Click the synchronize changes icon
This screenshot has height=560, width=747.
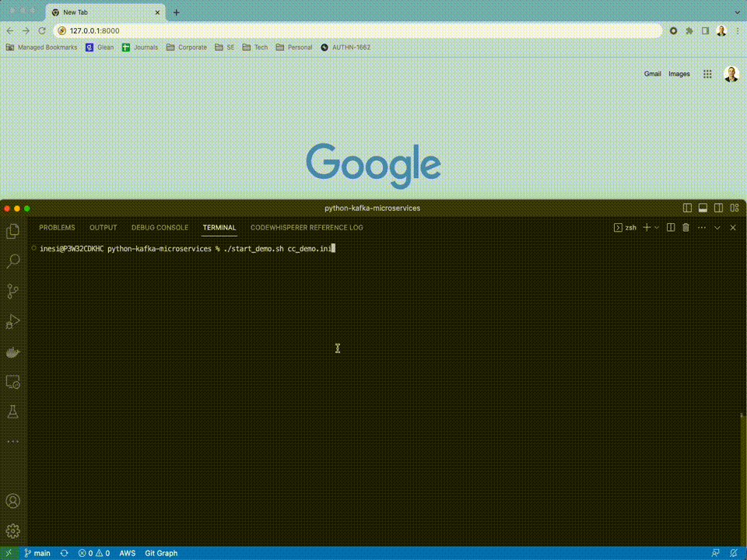tap(64, 553)
